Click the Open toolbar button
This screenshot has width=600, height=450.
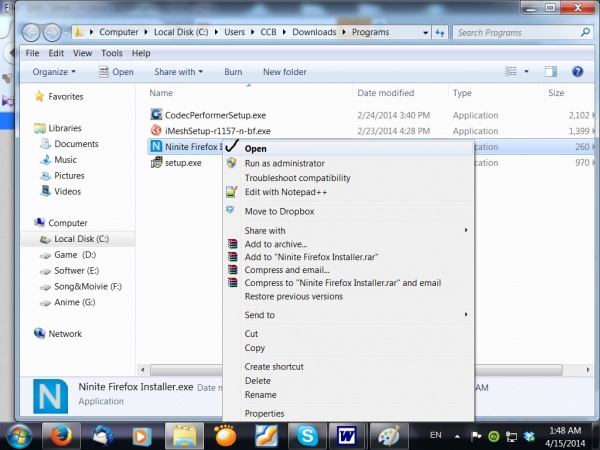pyautogui.click(x=116, y=72)
